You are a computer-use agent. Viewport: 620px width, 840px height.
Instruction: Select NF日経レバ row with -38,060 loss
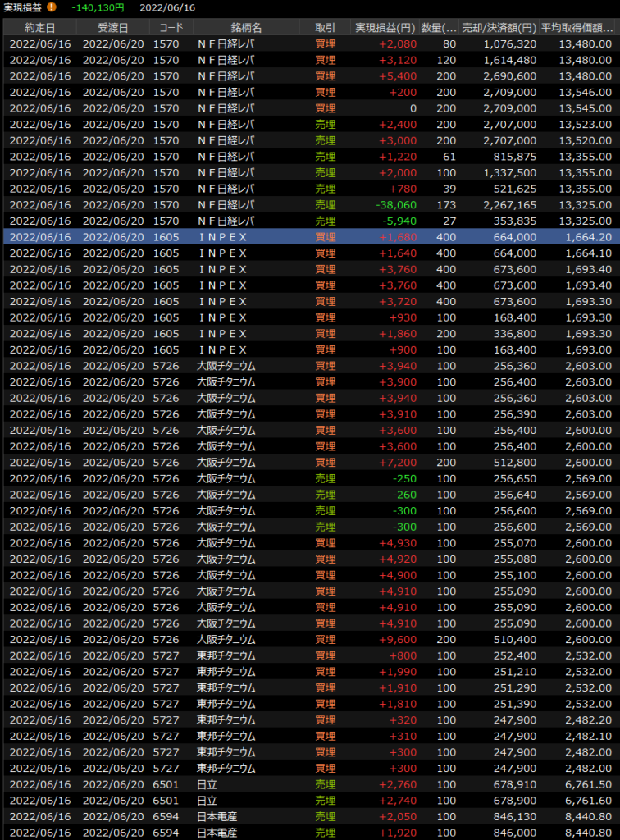(x=310, y=205)
